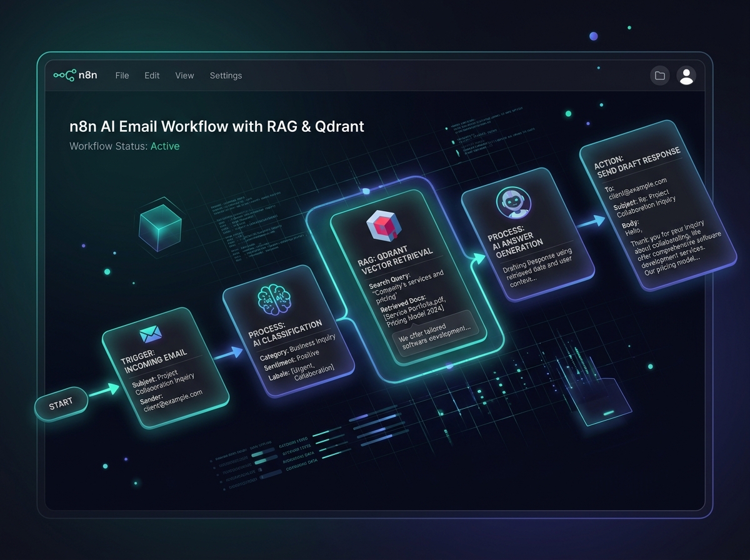Click the n8n logo icon
The height and width of the screenshot is (560, 750).
pos(64,76)
